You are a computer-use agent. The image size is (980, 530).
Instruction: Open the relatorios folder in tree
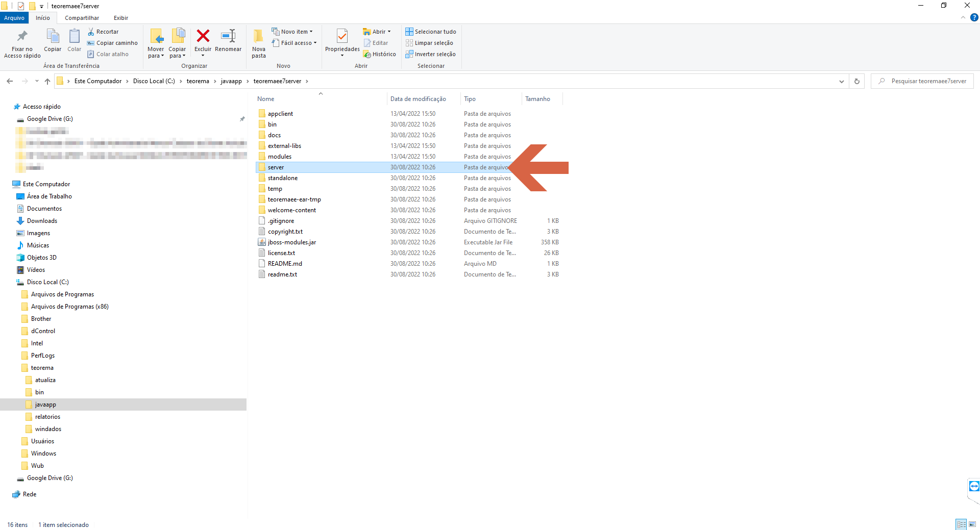coord(47,417)
